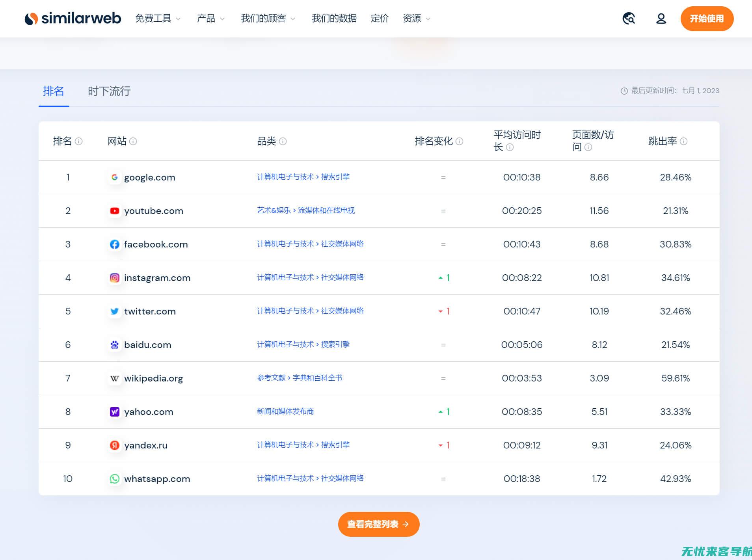Open whatsapp.com site link
Viewport: 752px width, 560px height.
click(157, 479)
